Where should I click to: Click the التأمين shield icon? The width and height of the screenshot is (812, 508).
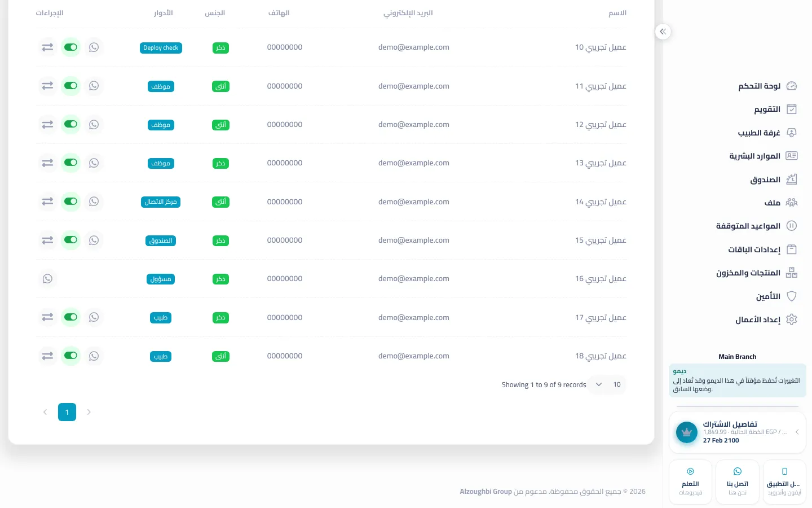tap(792, 296)
